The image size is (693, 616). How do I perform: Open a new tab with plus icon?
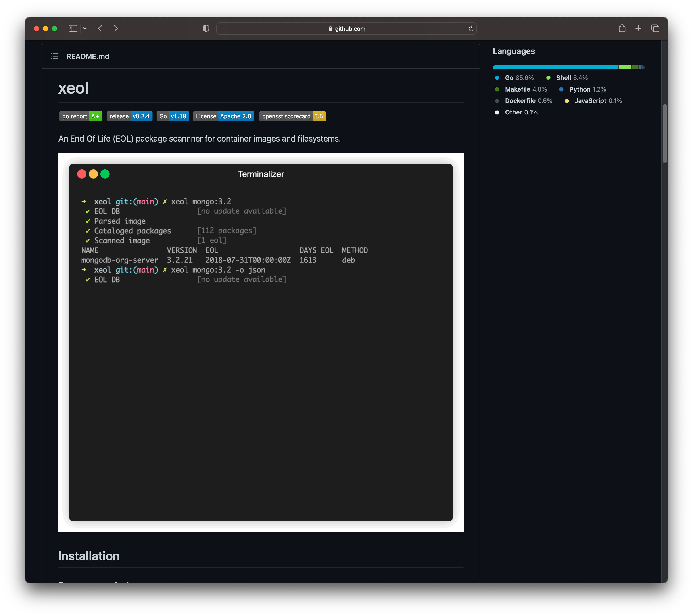pyautogui.click(x=638, y=29)
